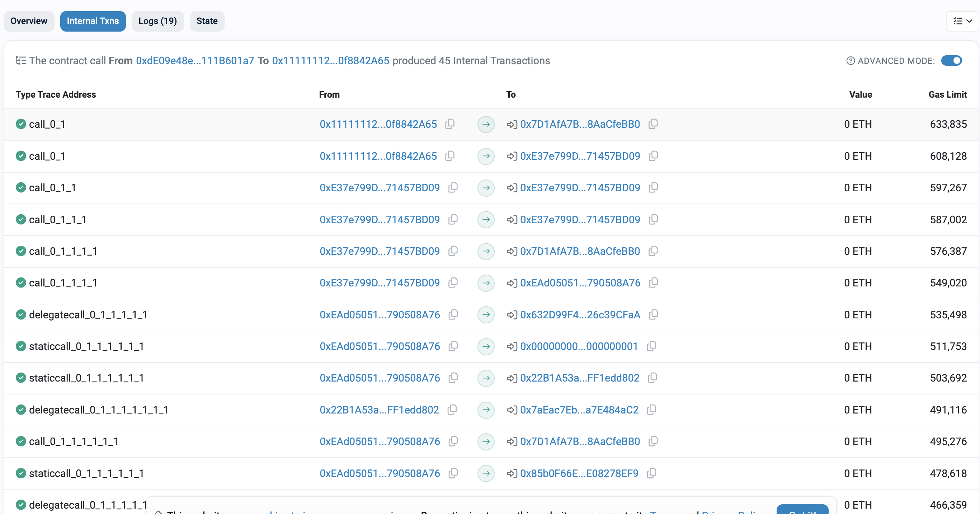The width and height of the screenshot is (980, 514).
Task: Open the State tab
Action: click(x=207, y=21)
